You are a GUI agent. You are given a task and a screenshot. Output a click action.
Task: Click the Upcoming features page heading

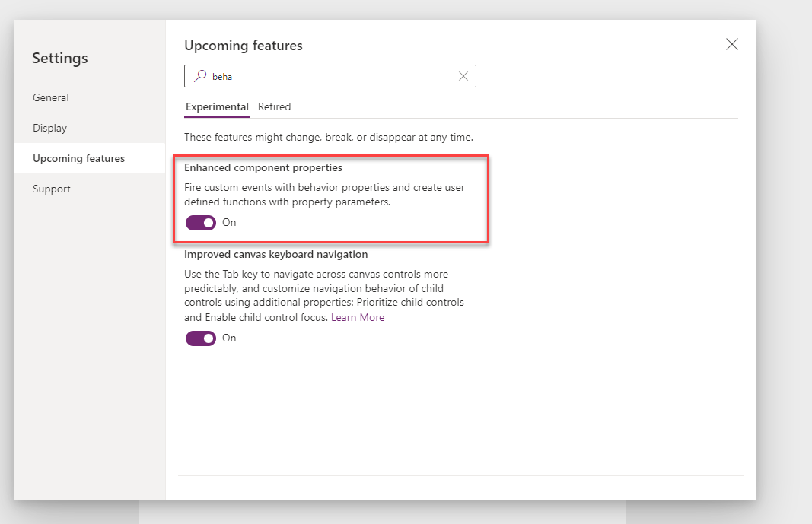(244, 46)
